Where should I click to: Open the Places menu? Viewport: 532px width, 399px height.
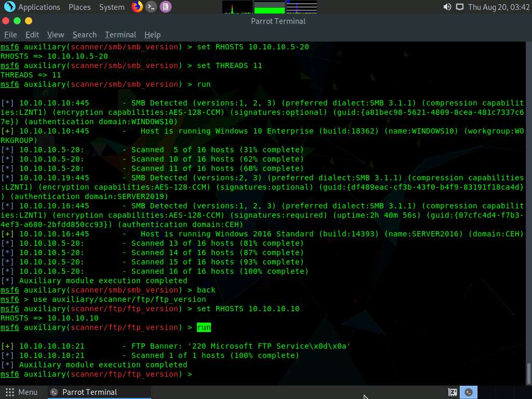(79, 7)
